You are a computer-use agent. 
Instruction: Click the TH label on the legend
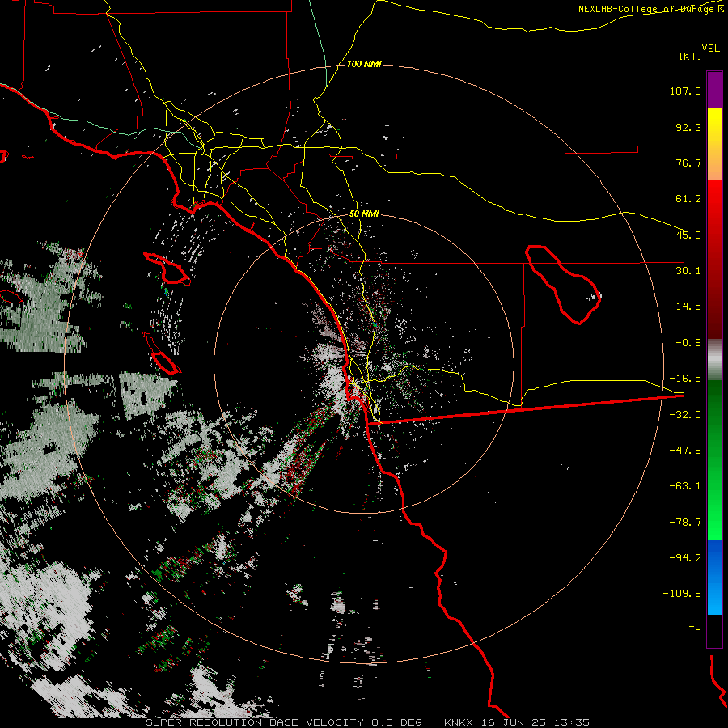tap(695, 630)
